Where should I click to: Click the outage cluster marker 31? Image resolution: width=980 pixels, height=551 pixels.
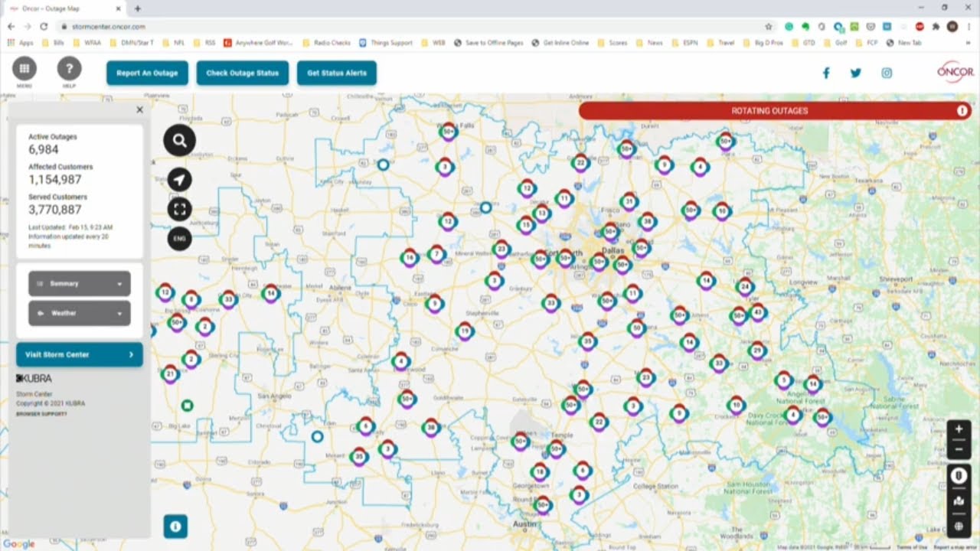(x=629, y=202)
